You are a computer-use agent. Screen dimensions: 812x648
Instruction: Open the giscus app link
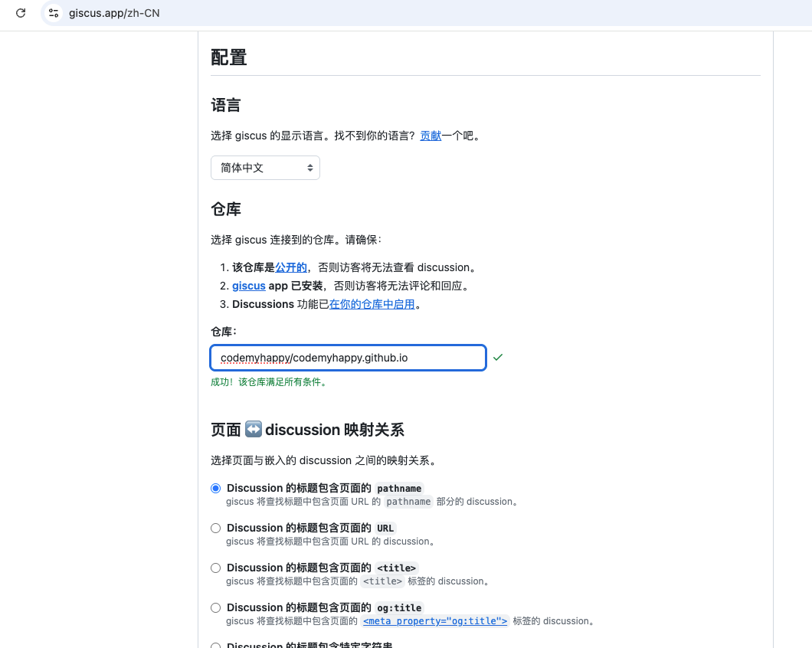point(248,286)
